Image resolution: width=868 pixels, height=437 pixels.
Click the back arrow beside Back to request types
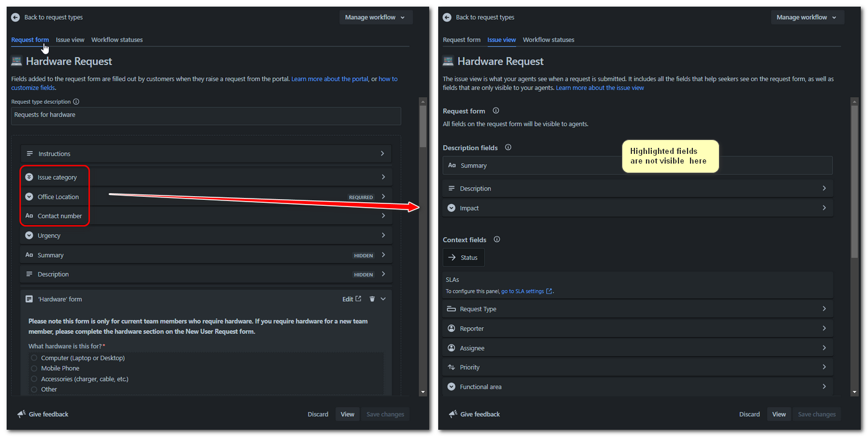[x=15, y=17]
